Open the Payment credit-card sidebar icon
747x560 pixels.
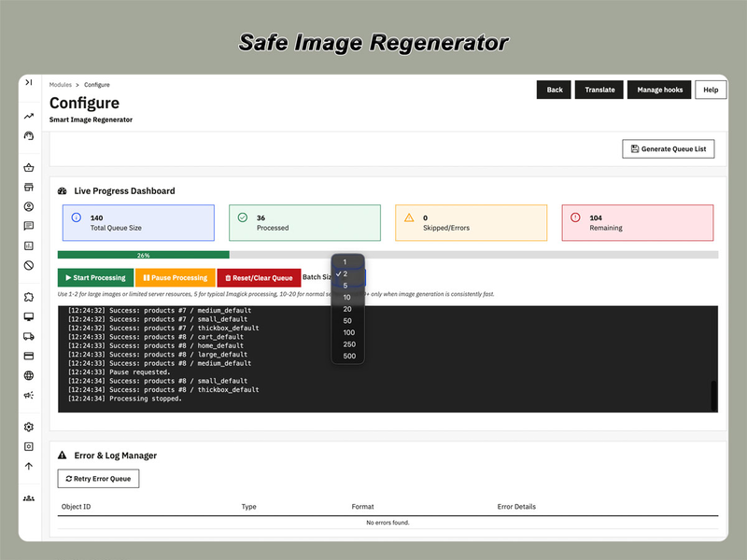coord(29,356)
